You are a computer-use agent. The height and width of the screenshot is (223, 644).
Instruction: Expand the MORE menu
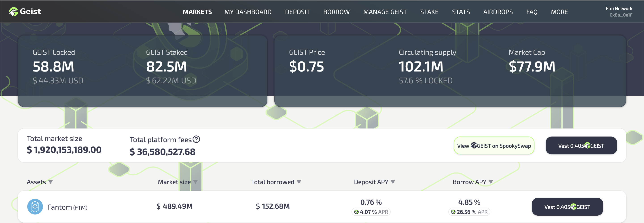559,12
